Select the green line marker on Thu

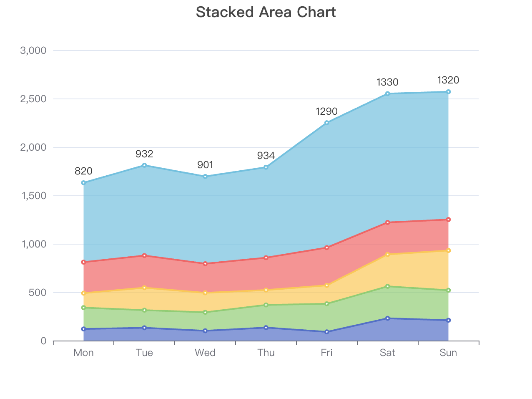[266, 305]
